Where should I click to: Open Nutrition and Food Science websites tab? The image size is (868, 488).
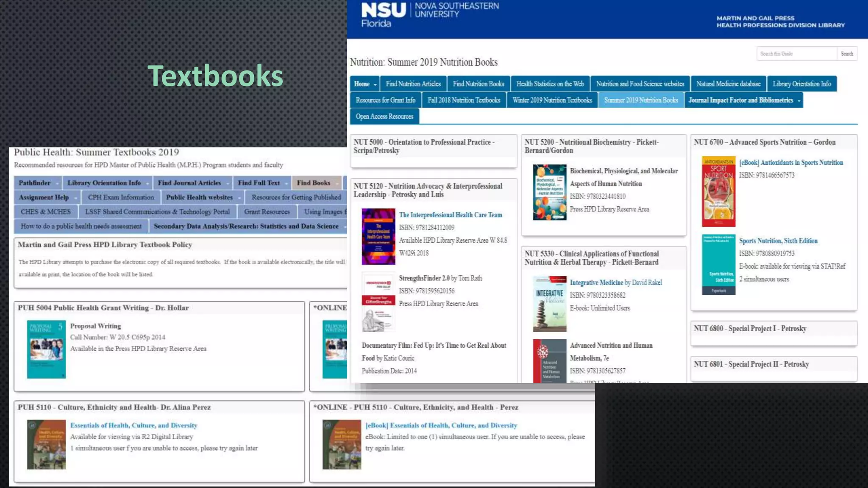pyautogui.click(x=640, y=84)
